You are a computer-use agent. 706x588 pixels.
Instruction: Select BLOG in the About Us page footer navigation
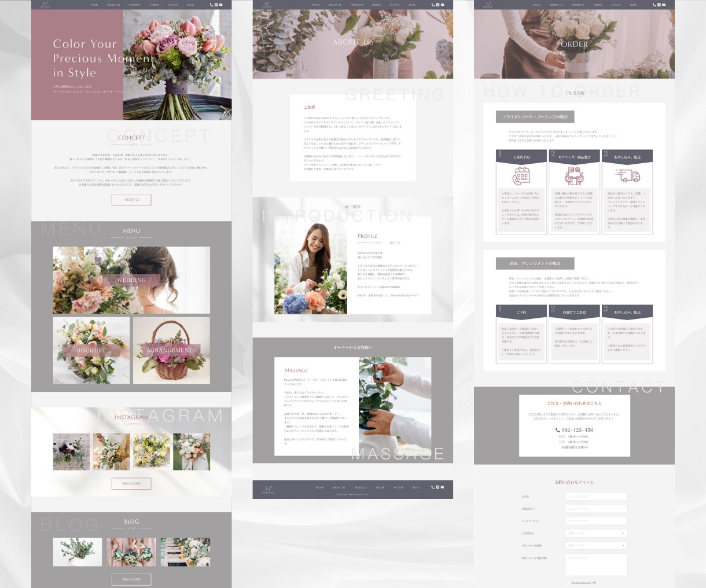(x=415, y=487)
